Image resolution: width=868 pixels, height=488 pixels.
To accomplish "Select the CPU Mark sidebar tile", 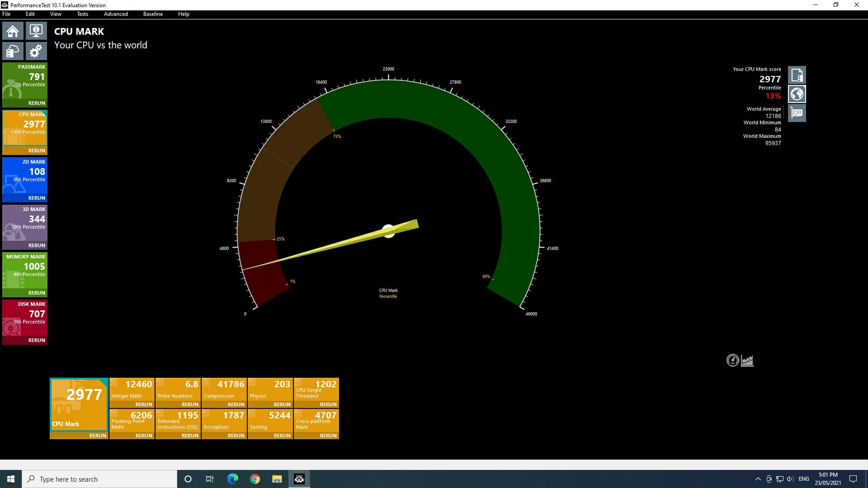I will point(25,128).
